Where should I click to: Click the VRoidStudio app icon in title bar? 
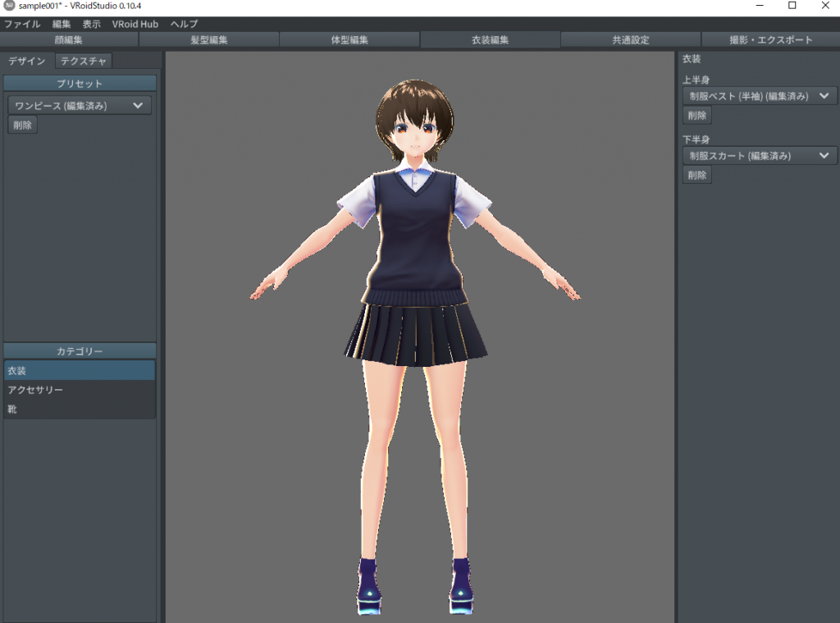tap(9, 7)
